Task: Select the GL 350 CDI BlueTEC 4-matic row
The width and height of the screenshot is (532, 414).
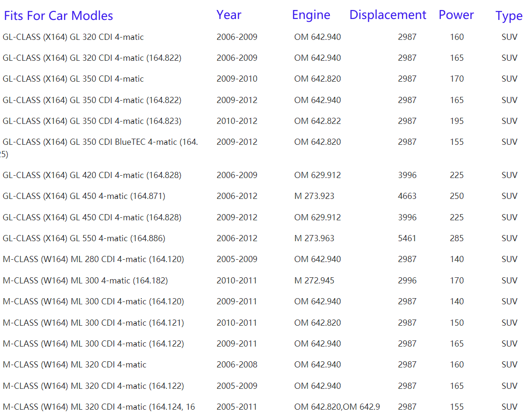Action: click(x=100, y=142)
